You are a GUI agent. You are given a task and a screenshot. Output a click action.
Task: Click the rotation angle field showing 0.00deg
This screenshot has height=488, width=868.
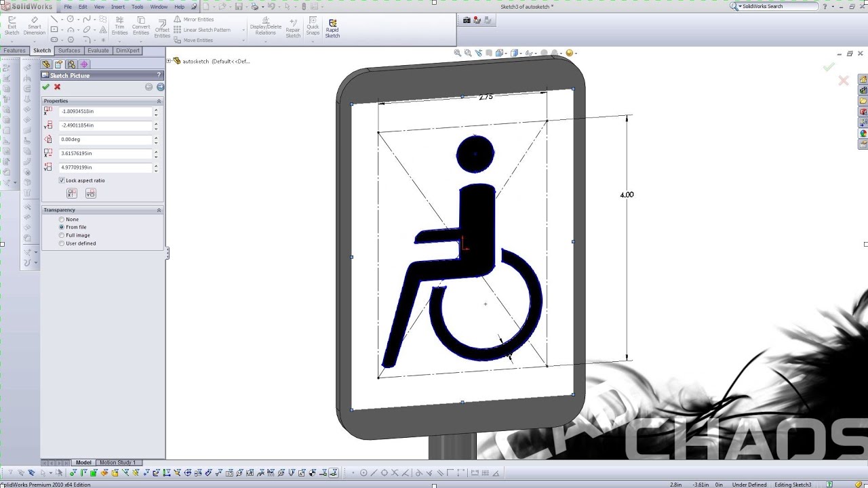pos(106,139)
